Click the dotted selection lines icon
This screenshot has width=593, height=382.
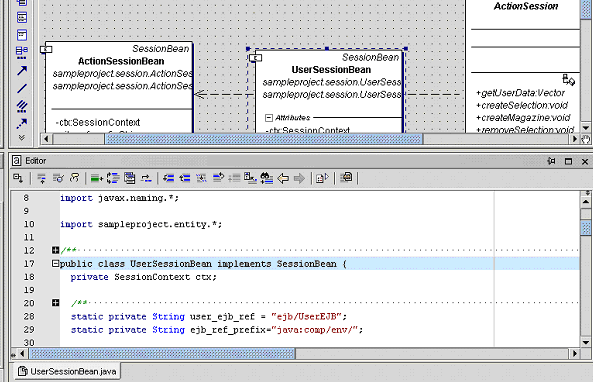click(201, 178)
